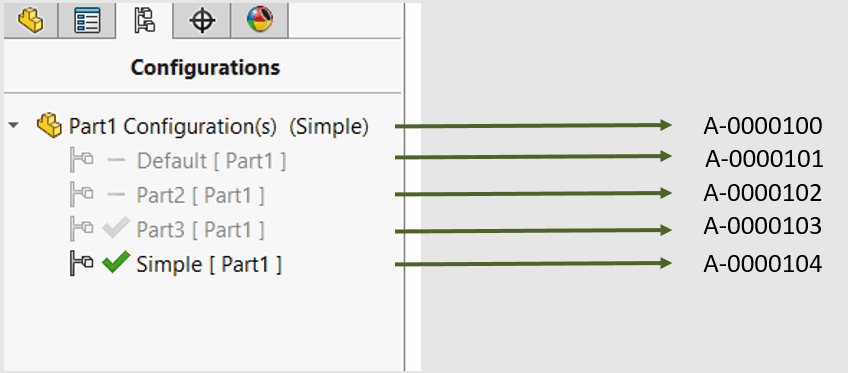
Task: Open the DisplayManager color ball tab
Action: coord(260,21)
